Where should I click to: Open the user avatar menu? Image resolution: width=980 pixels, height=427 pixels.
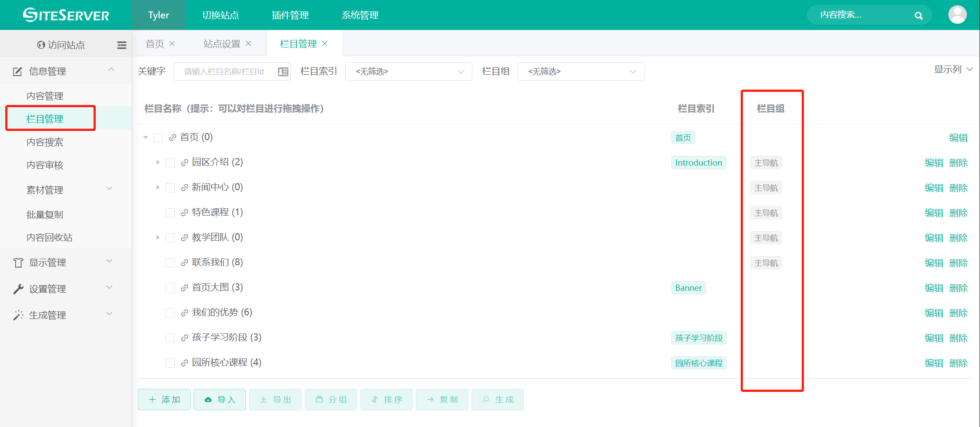pyautogui.click(x=957, y=15)
